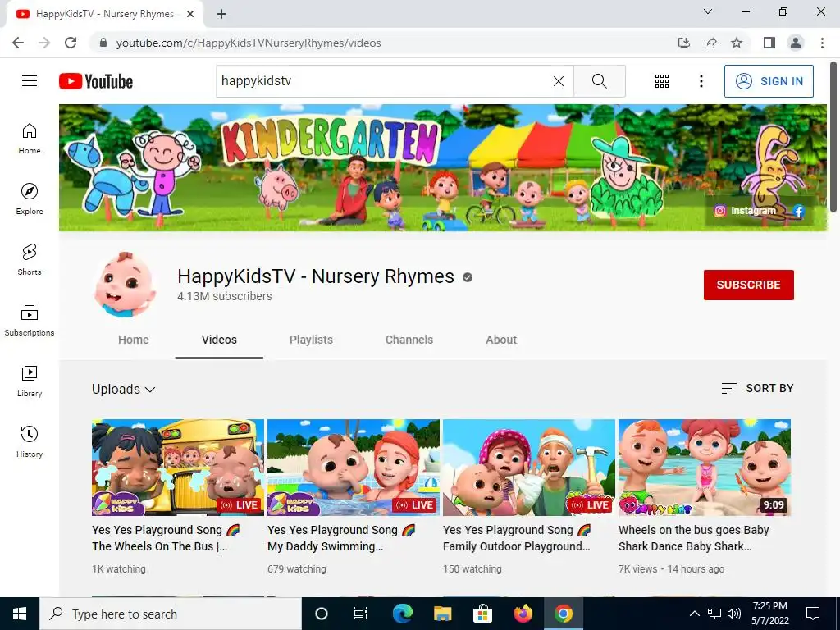Click the HappyKidsTV browser tab title
The height and width of the screenshot is (630, 840).
[x=104, y=14]
